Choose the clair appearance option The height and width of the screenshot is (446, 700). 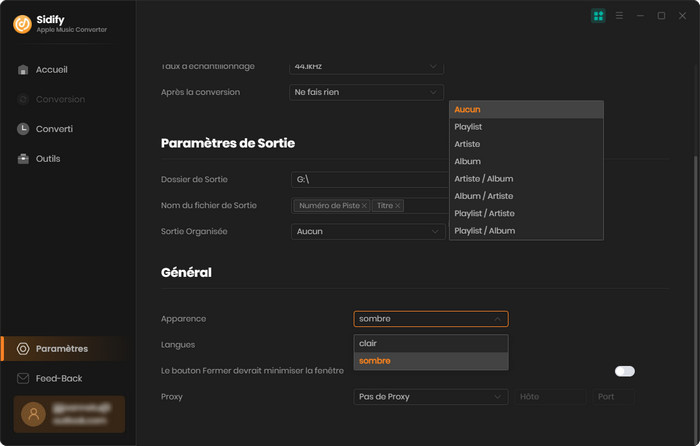point(368,343)
